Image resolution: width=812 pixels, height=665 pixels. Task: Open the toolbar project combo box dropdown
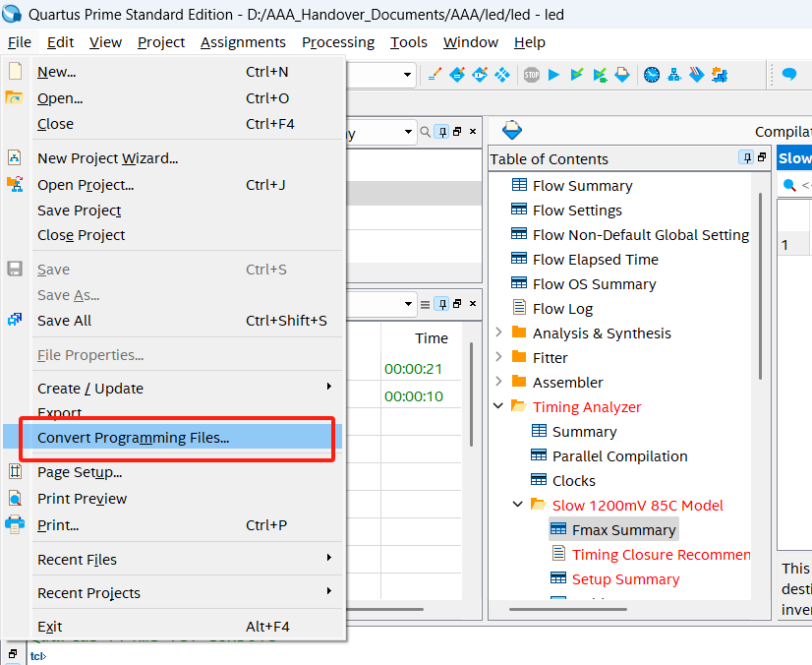(x=408, y=75)
